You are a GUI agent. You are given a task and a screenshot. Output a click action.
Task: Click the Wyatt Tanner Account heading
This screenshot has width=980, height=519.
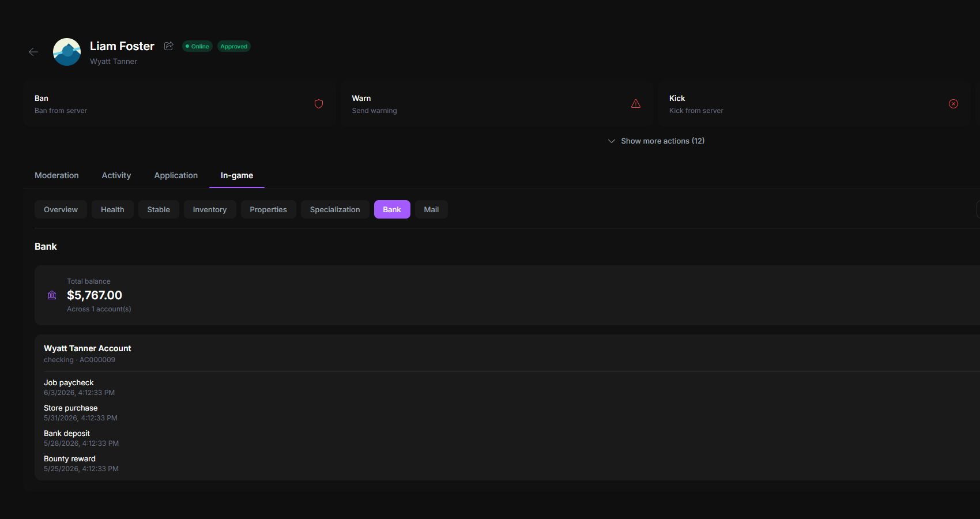point(88,348)
